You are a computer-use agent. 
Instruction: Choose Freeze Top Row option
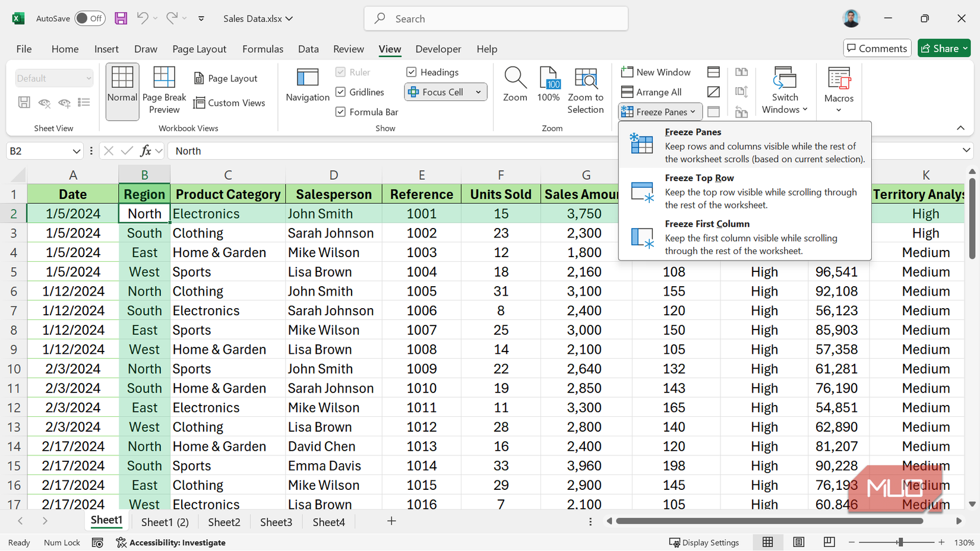(x=745, y=191)
